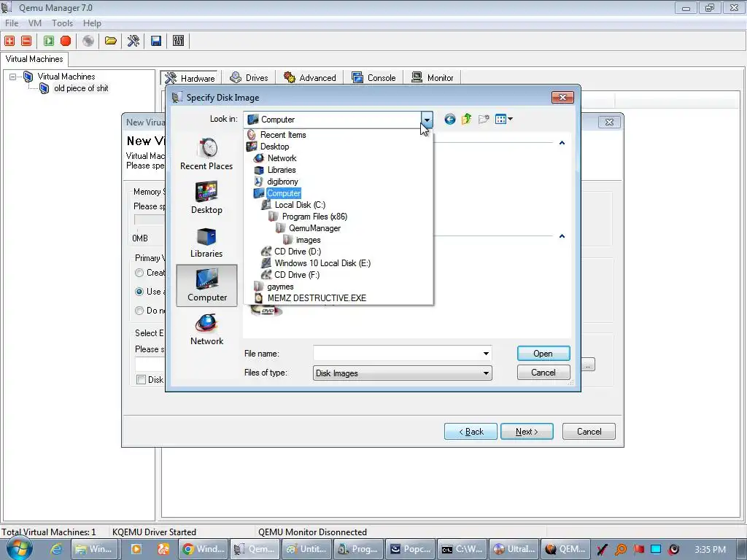
Task: Open the Windows Start orb
Action: (19, 548)
